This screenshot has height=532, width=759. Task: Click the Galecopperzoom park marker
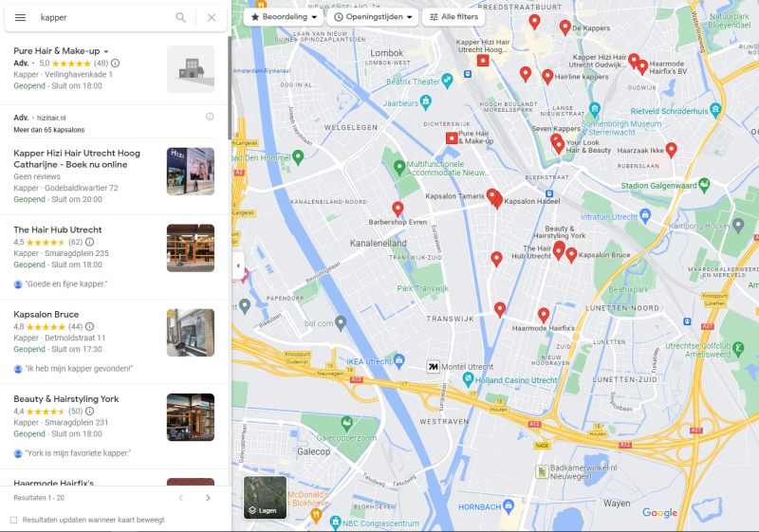click(346, 423)
